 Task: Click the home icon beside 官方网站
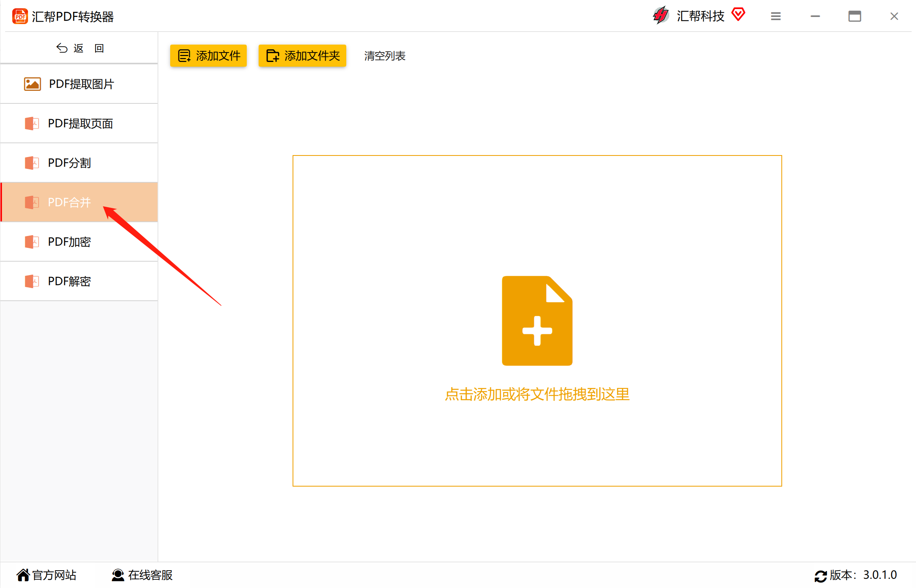click(x=24, y=575)
